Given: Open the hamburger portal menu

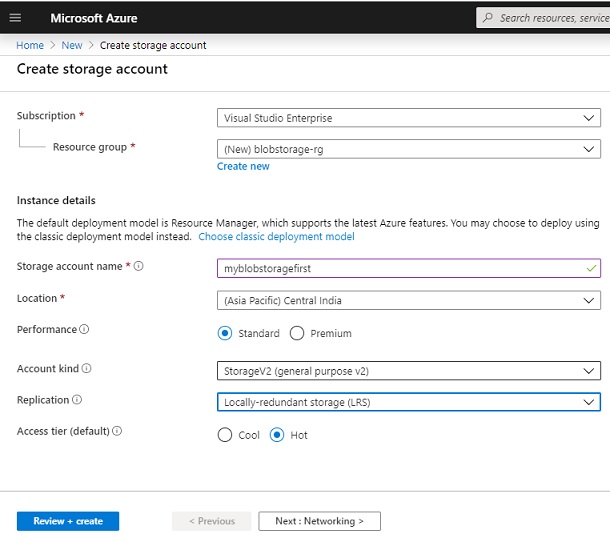Looking at the screenshot, I should pos(15,18).
